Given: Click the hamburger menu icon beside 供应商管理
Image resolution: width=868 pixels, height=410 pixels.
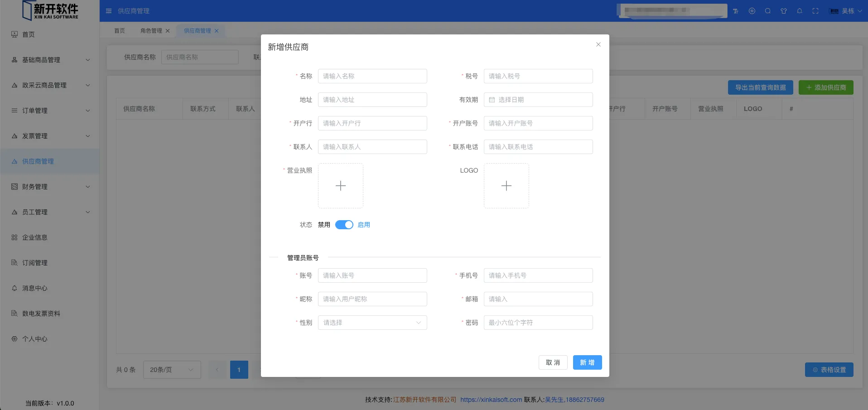Looking at the screenshot, I should tap(109, 11).
